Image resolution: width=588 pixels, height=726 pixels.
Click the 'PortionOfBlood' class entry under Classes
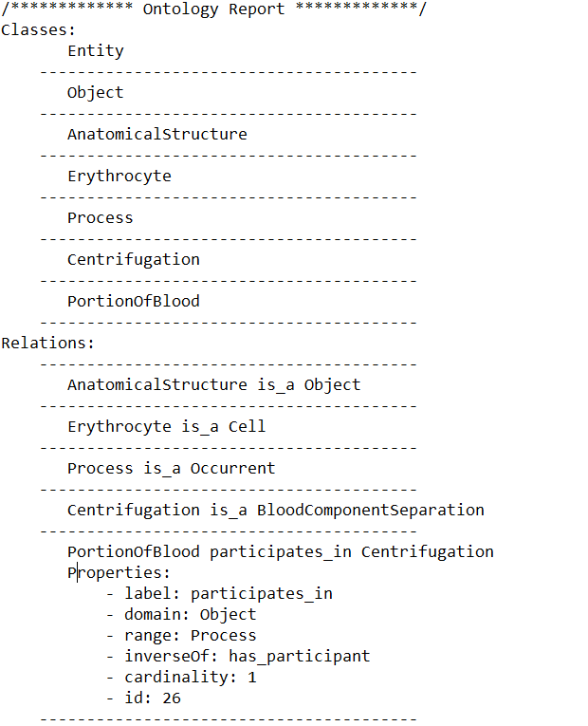[133, 302]
